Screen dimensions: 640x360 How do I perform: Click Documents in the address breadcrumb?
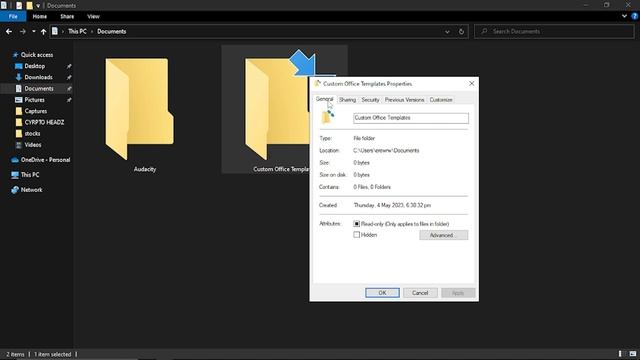pyautogui.click(x=111, y=31)
